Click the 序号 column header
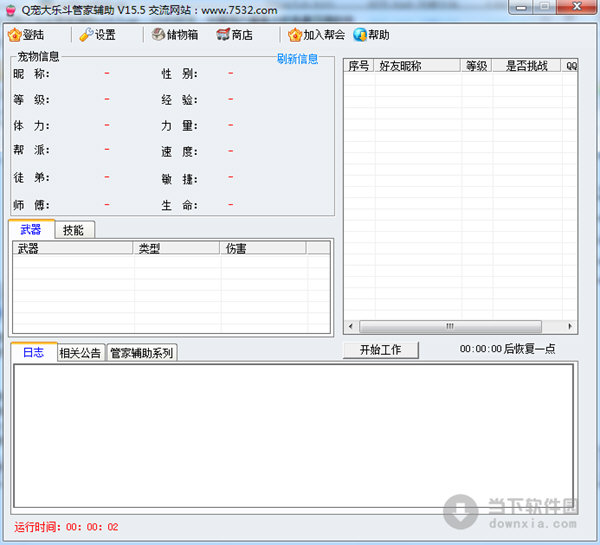Screen dimensions: 600x545 359,66
